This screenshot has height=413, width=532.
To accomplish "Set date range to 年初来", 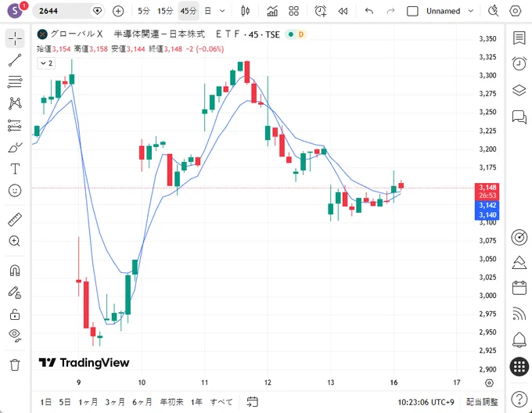I will 171,402.
